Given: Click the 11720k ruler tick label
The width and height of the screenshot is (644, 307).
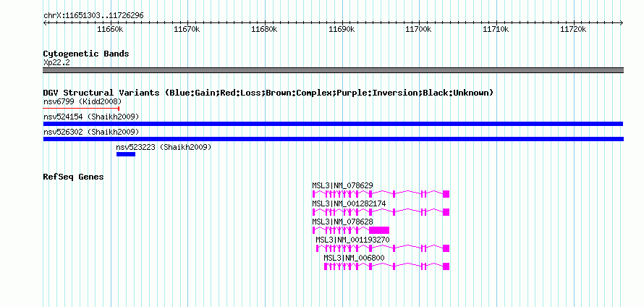Looking at the screenshot, I should 573,29.
